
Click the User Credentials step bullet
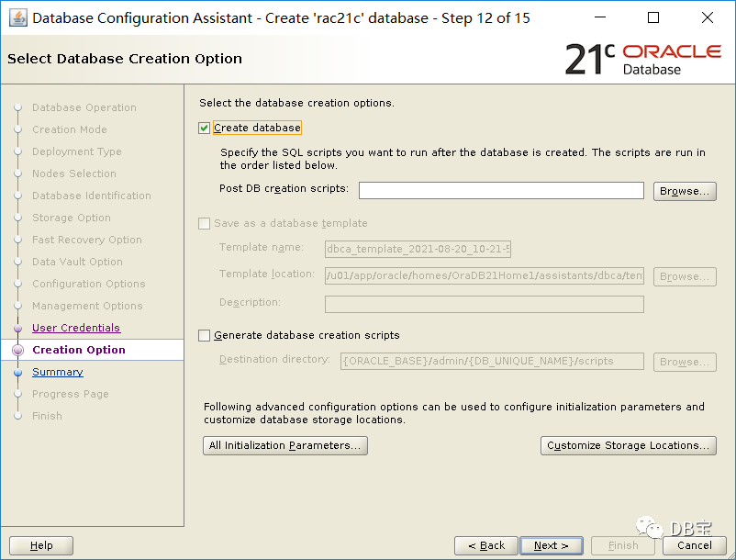coord(17,328)
